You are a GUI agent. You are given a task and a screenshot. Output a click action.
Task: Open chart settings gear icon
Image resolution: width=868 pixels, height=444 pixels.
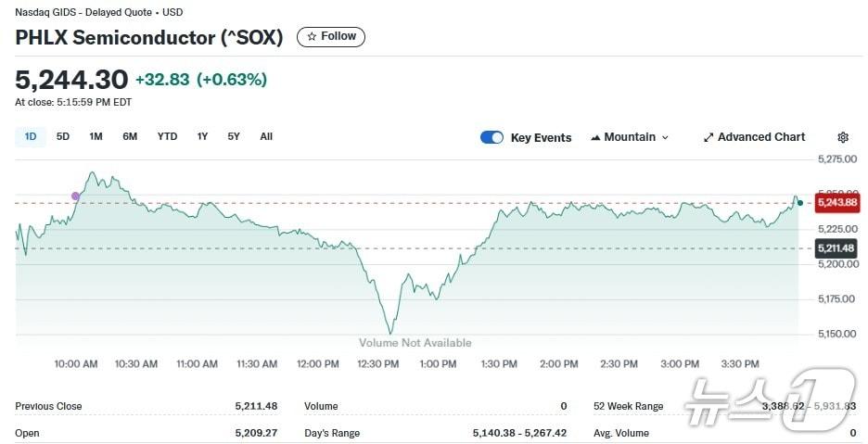pyautogui.click(x=843, y=137)
